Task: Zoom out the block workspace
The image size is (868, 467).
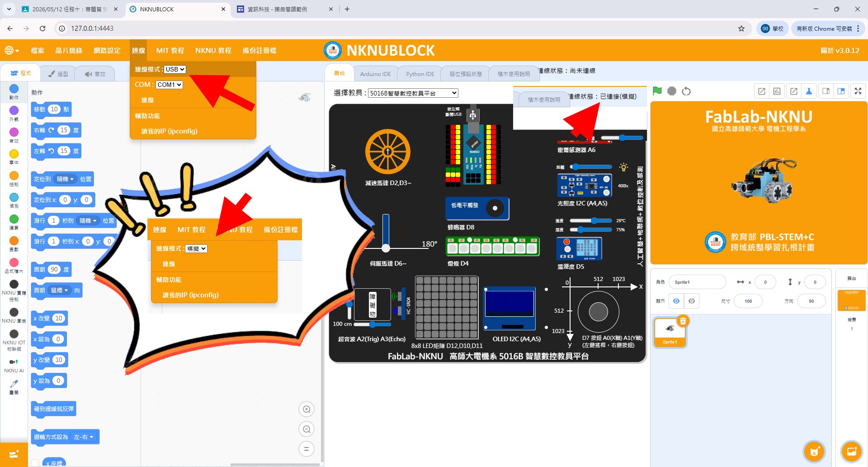Action: [307, 429]
